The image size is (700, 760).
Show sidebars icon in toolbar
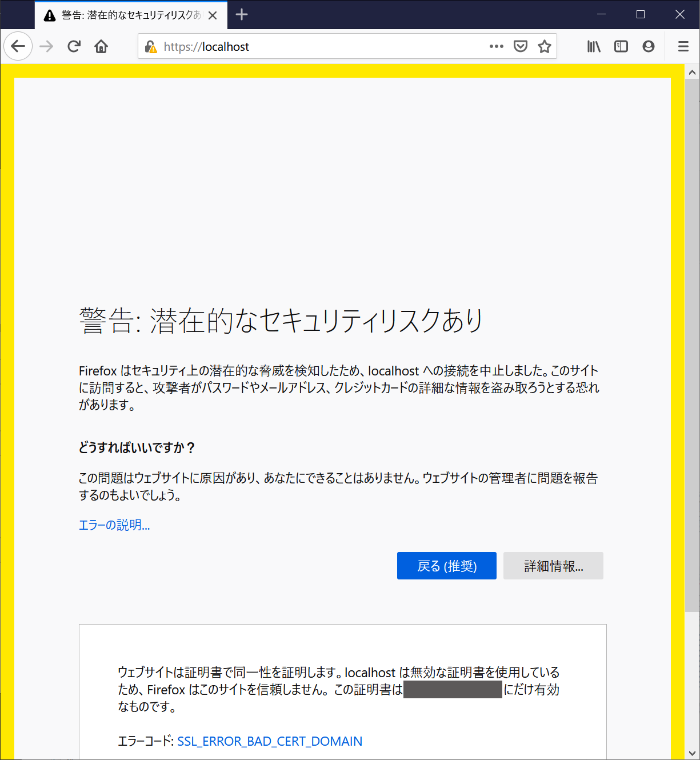621,46
